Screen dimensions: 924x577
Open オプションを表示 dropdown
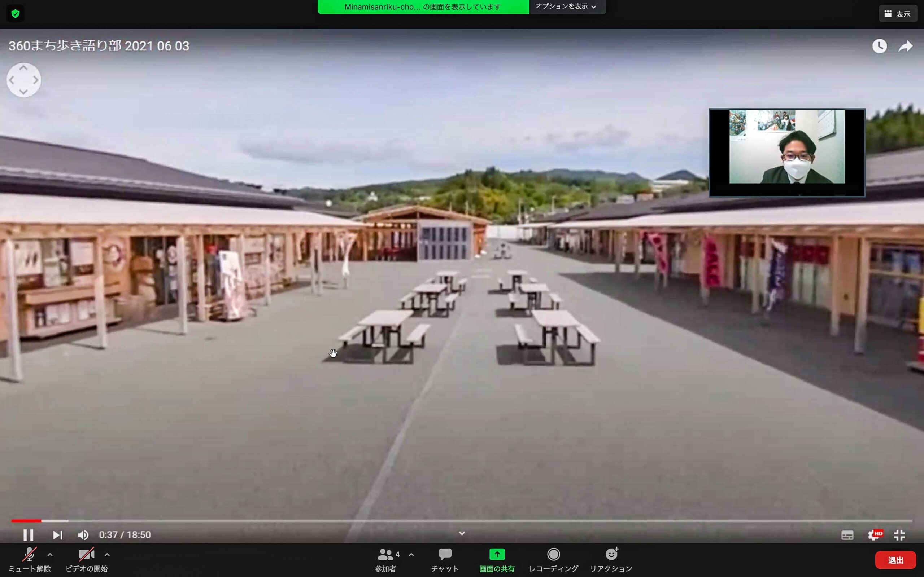pyautogui.click(x=566, y=6)
